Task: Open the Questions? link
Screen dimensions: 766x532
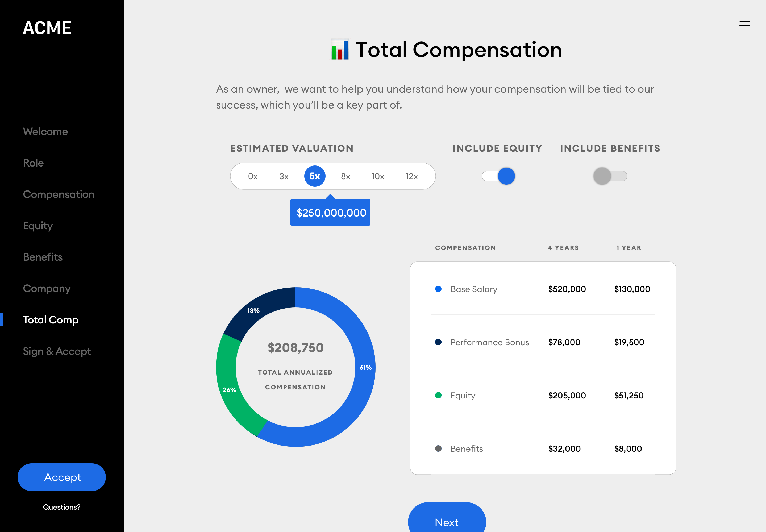Action: [62, 507]
